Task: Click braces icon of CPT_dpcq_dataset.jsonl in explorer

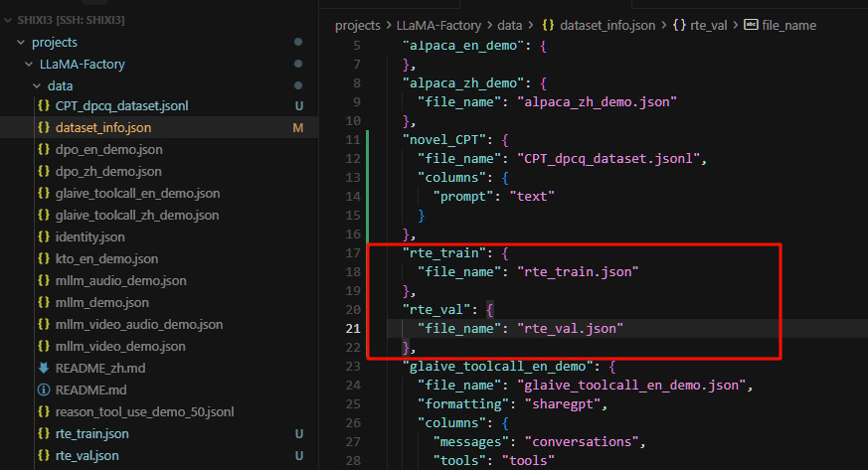Action: point(43,106)
